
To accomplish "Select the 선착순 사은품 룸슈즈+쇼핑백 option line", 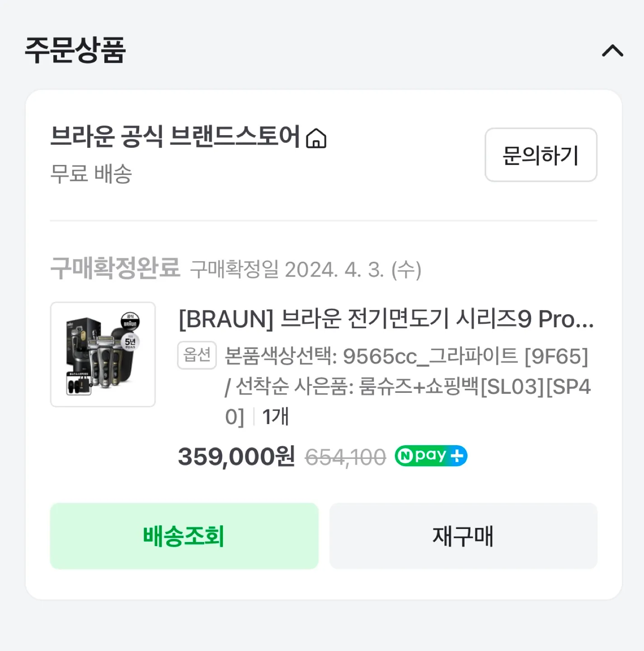I will click(408, 387).
